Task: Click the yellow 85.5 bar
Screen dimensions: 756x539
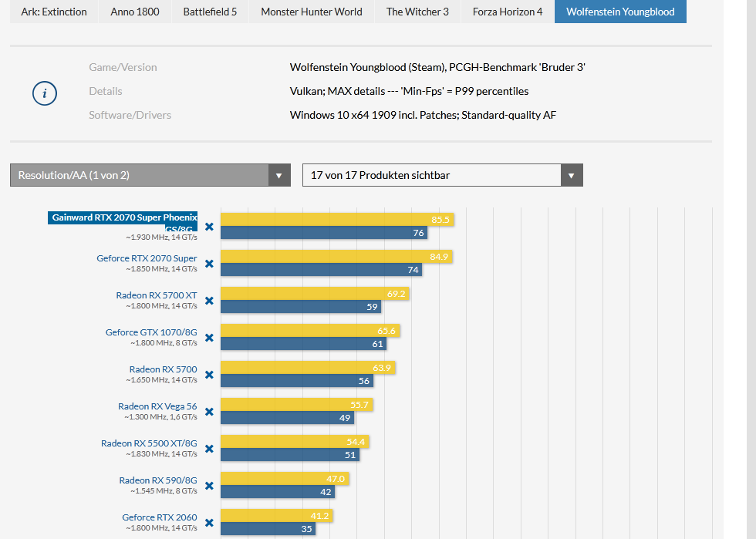Action: [338, 219]
